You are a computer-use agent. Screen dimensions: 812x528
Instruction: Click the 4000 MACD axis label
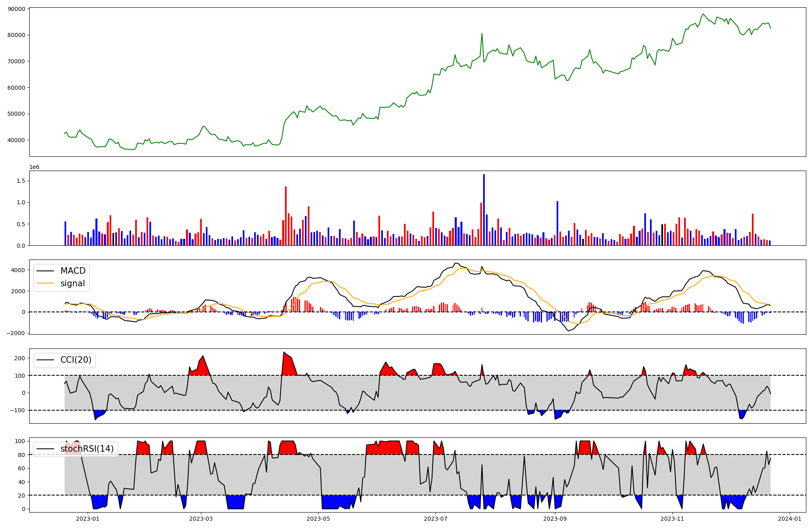pos(18,270)
